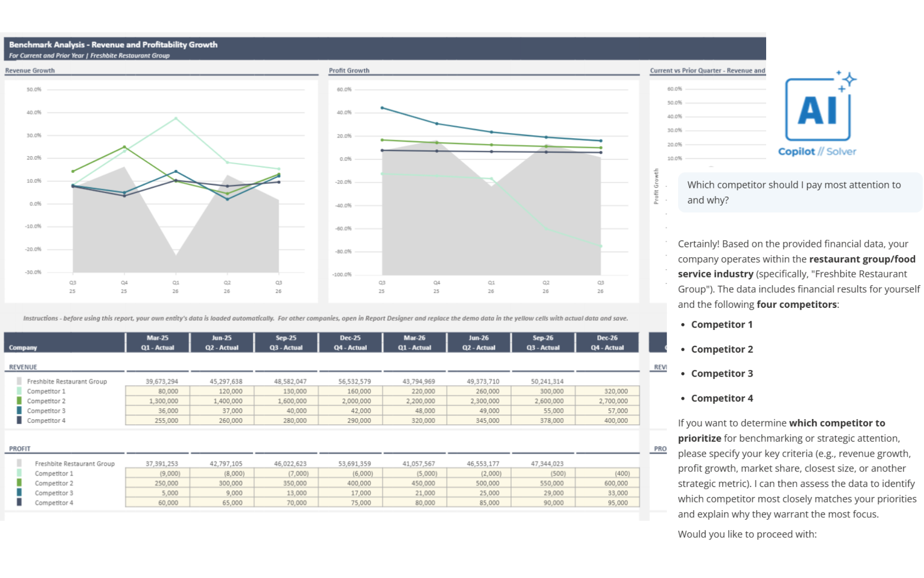924x578 pixels.
Task: Click Competitor 1 light green swatch under Revenue
Action: click(19, 391)
